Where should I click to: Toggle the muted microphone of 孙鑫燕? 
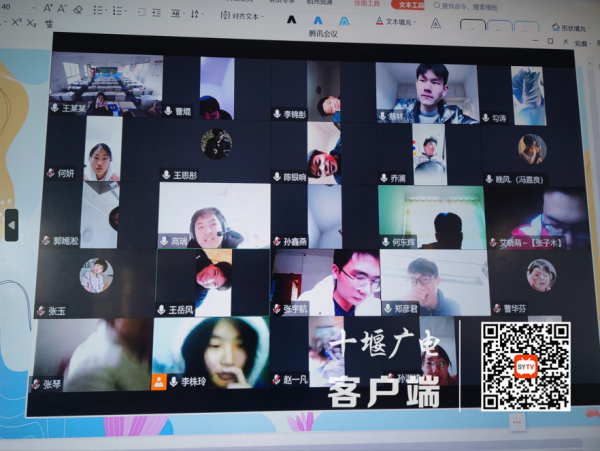(x=277, y=241)
